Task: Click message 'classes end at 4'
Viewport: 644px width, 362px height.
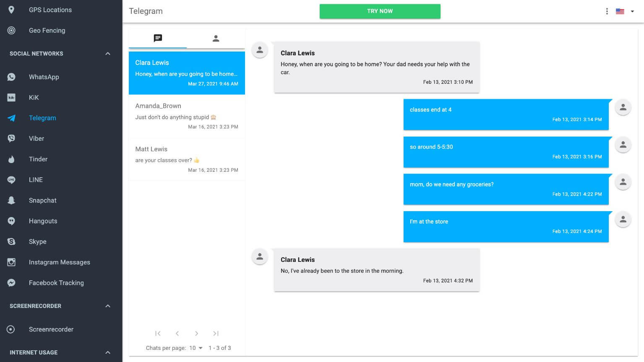Action: [x=506, y=114]
